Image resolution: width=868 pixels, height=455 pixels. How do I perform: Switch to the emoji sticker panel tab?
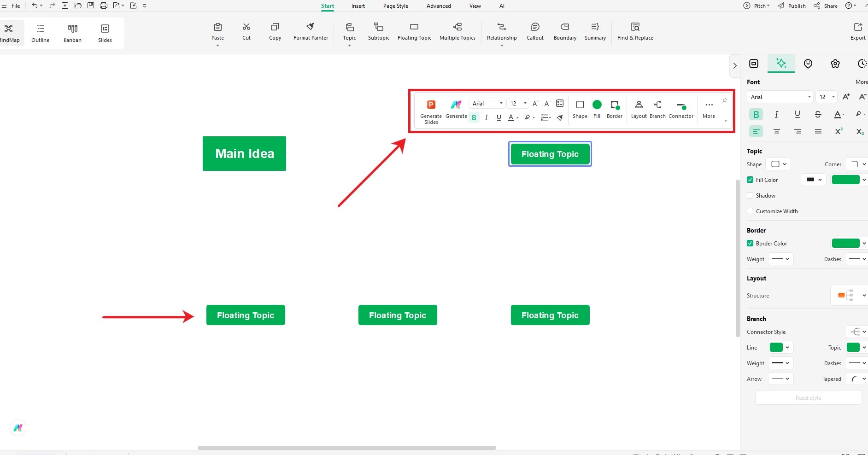tap(808, 64)
